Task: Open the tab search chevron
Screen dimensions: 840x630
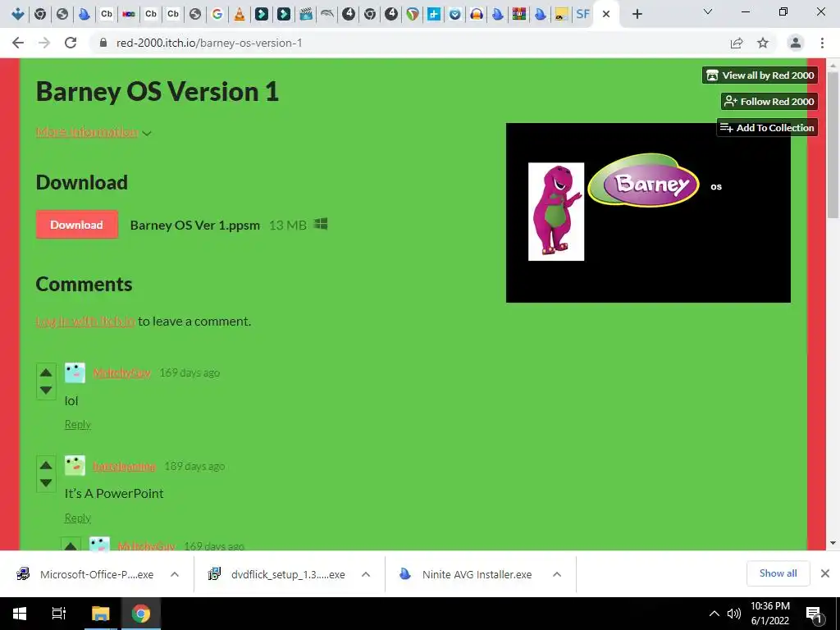Action: (708, 11)
